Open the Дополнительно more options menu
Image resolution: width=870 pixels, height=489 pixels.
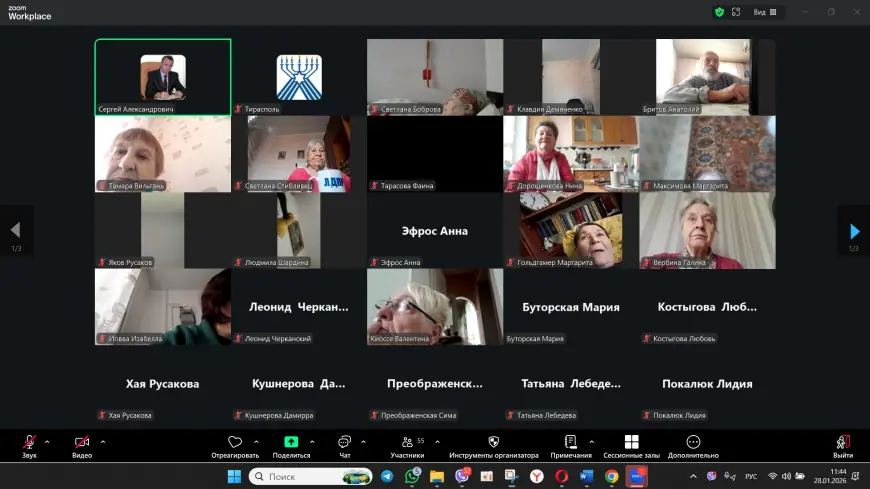693,442
